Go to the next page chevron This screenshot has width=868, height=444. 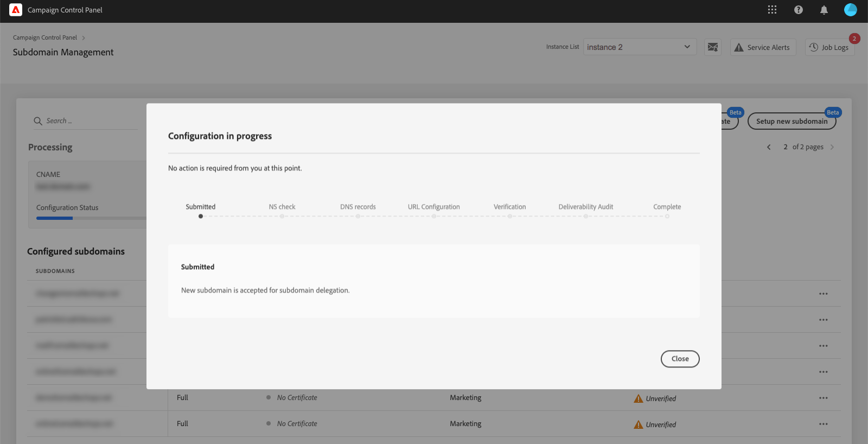pyautogui.click(x=832, y=147)
